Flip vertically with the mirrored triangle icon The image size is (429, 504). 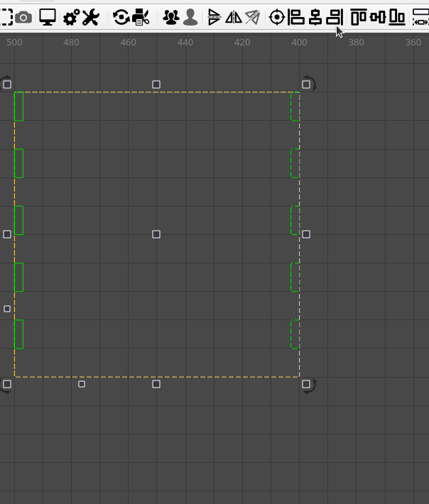pyautogui.click(x=214, y=17)
